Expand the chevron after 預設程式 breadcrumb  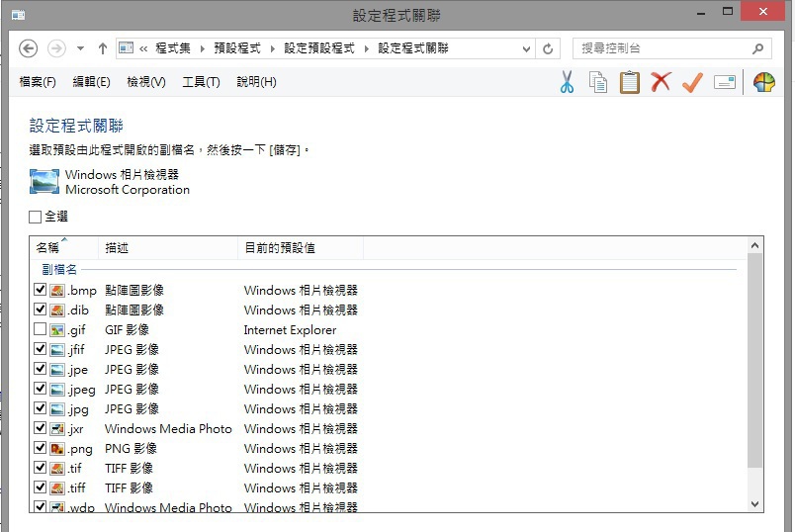click(x=272, y=48)
